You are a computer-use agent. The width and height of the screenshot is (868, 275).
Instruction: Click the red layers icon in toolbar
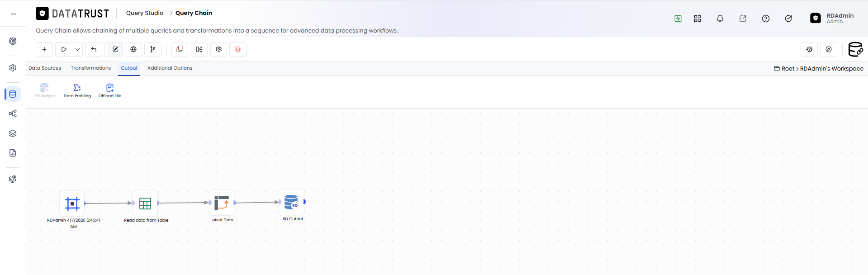point(238,49)
